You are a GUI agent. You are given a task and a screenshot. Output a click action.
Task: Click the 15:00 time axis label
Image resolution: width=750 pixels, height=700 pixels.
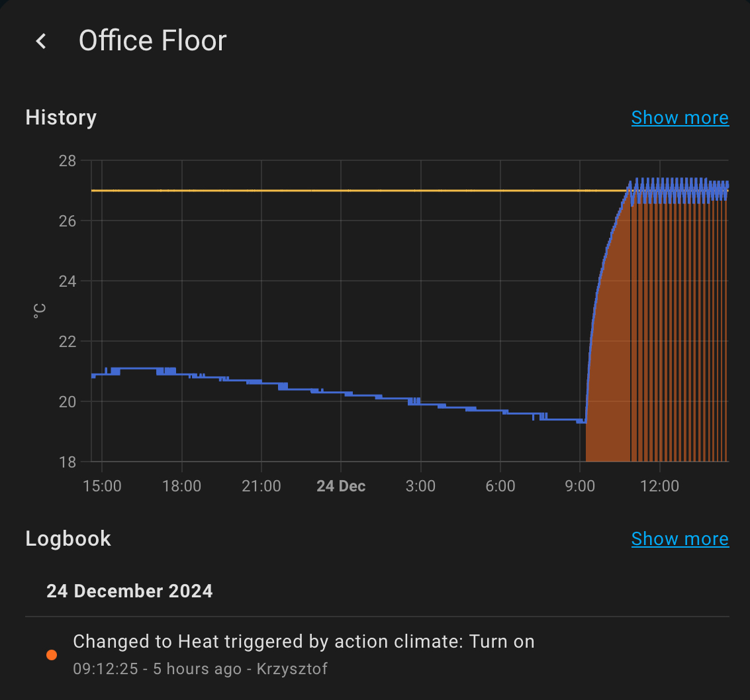102,486
